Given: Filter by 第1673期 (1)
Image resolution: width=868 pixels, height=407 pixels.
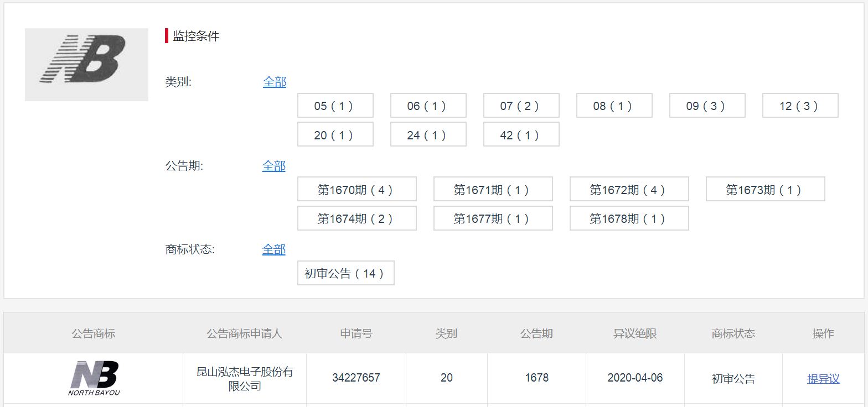Looking at the screenshot, I should pyautogui.click(x=766, y=189).
